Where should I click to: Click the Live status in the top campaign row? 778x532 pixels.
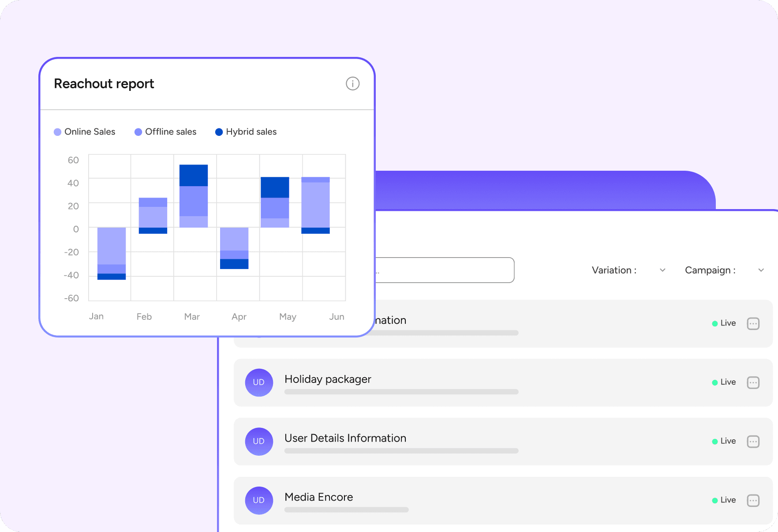724,323
